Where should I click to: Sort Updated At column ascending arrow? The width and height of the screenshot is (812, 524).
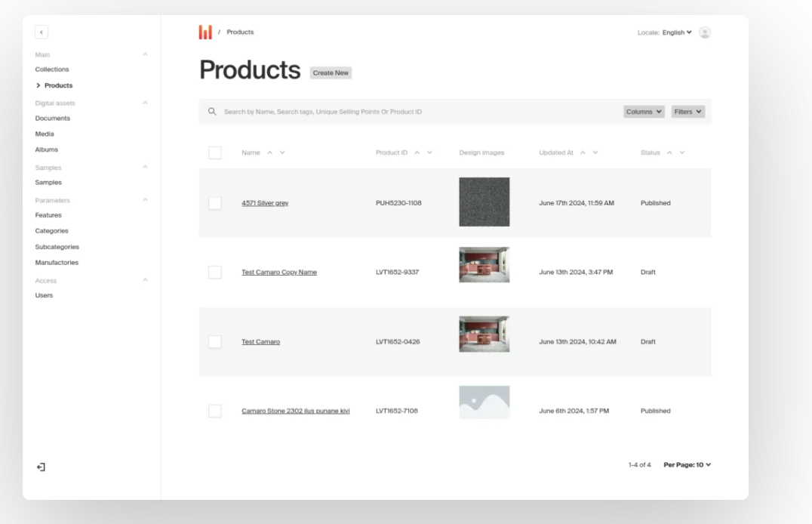click(x=583, y=153)
